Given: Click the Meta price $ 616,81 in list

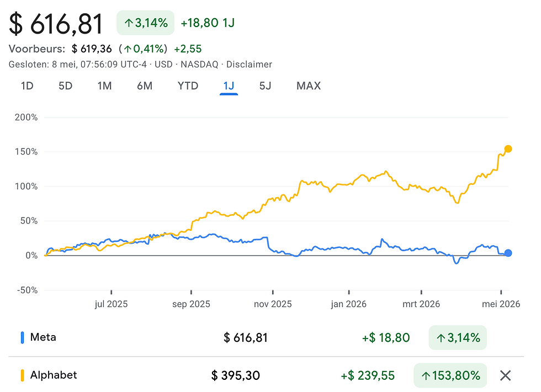Looking at the screenshot, I should pos(245,337).
